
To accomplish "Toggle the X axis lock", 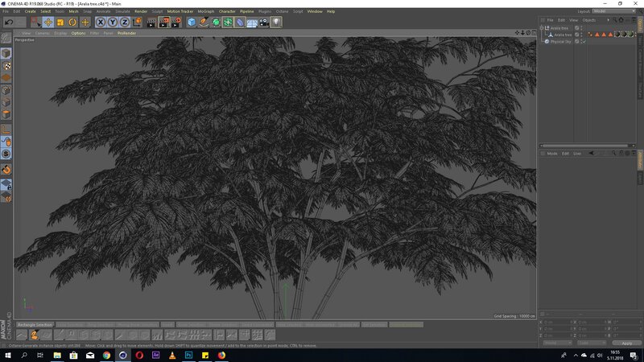I will [101, 23].
